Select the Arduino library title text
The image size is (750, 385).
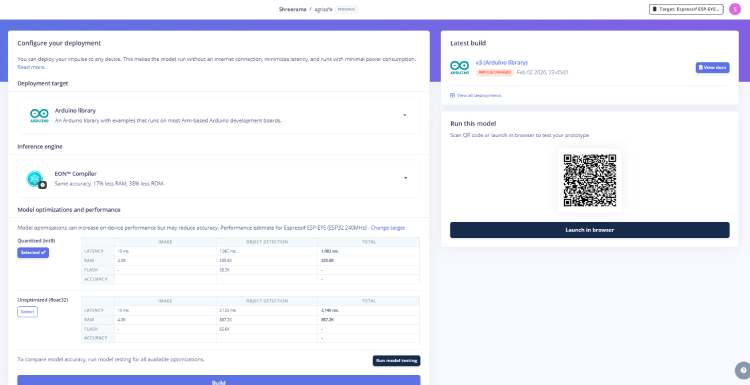coord(75,110)
